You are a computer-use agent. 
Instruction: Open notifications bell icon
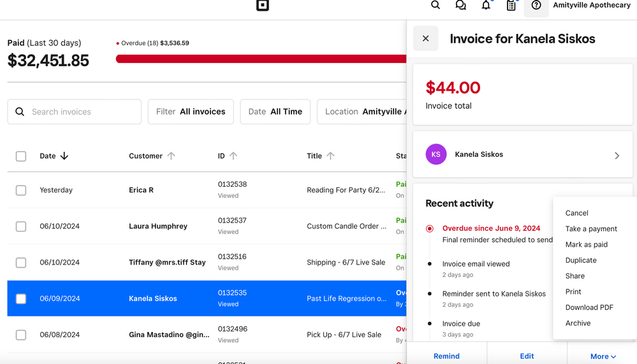486,5
